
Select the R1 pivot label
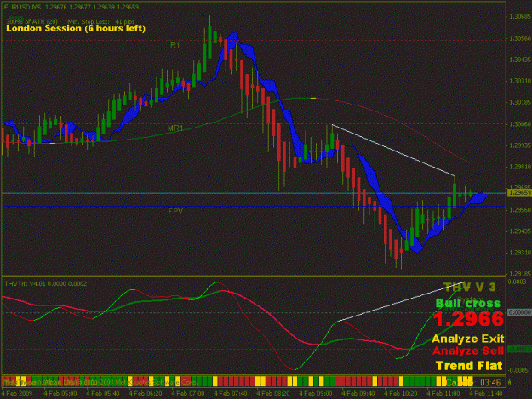click(x=175, y=44)
